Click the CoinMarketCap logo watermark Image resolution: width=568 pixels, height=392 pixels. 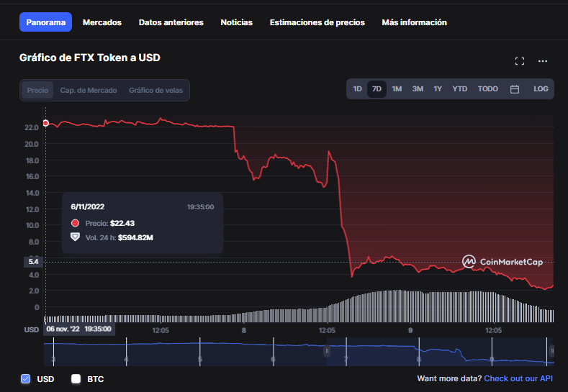pos(502,261)
